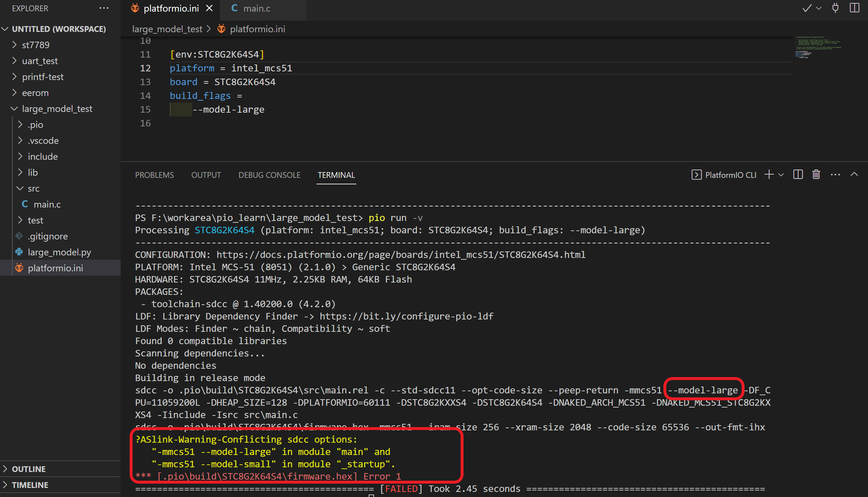Click the [env:STC8G2K64S4] section header

pyautogui.click(x=217, y=54)
